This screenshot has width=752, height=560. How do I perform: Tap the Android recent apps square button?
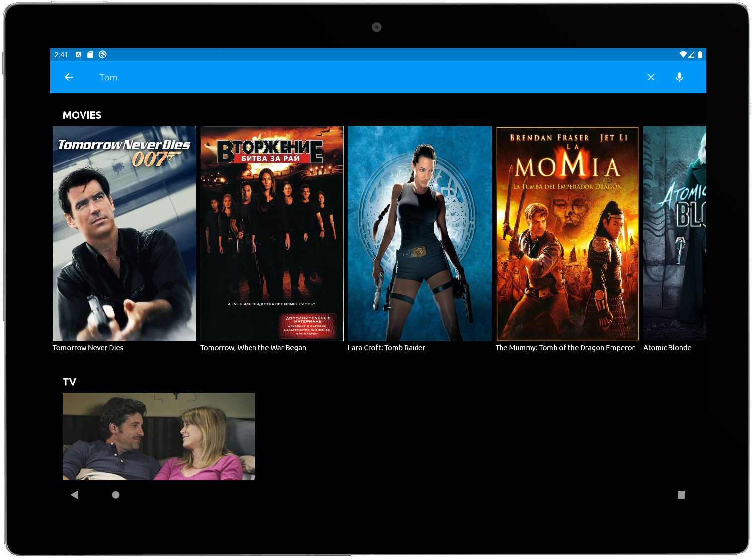tap(681, 495)
